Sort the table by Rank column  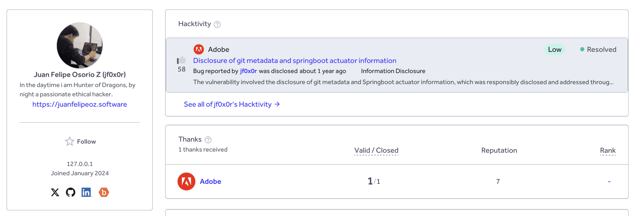click(x=608, y=150)
